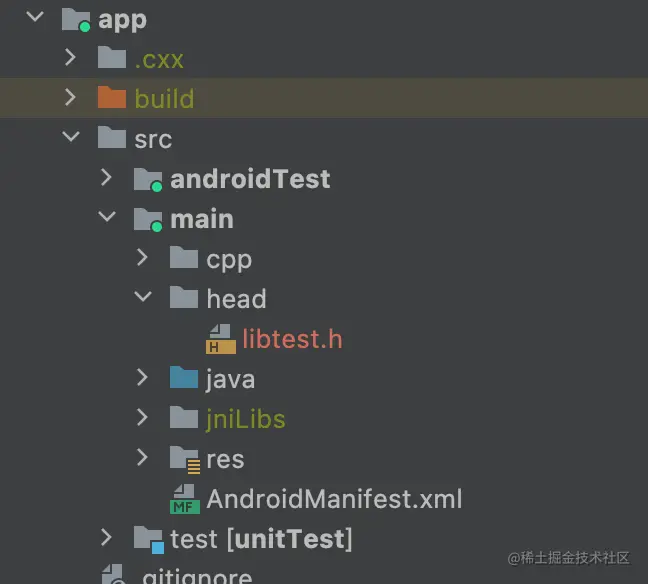The width and height of the screenshot is (648, 584).
Task: Click the main module folder icon
Action: [x=148, y=220]
